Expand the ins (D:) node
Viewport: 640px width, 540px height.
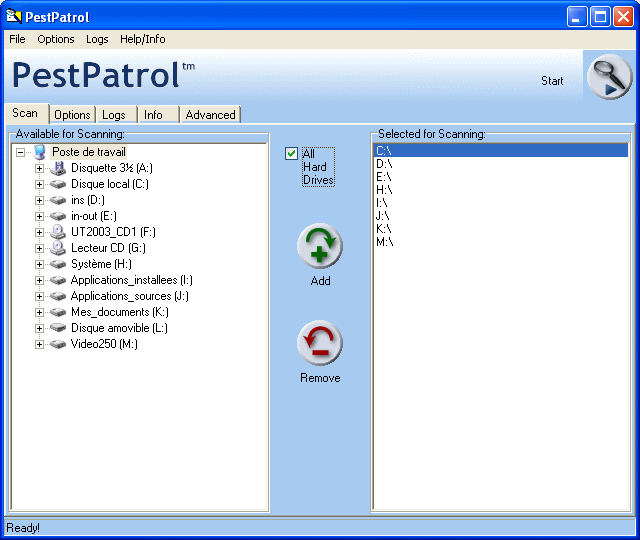[x=39, y=200]
